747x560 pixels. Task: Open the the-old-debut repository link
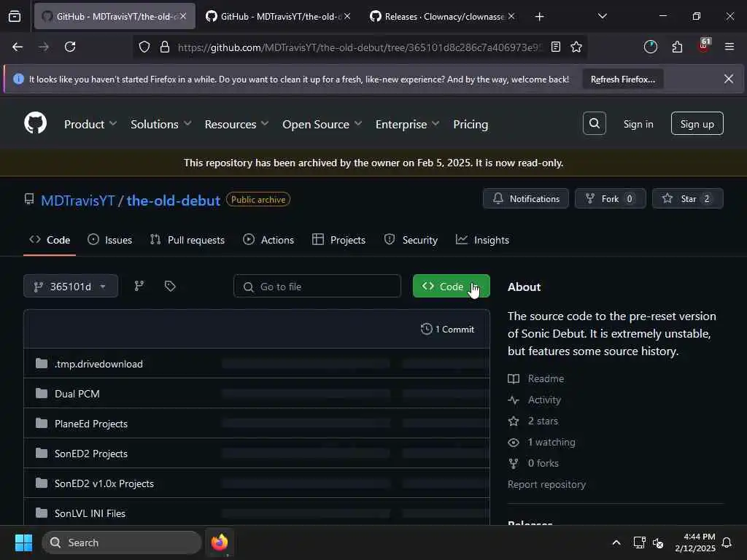174,200
